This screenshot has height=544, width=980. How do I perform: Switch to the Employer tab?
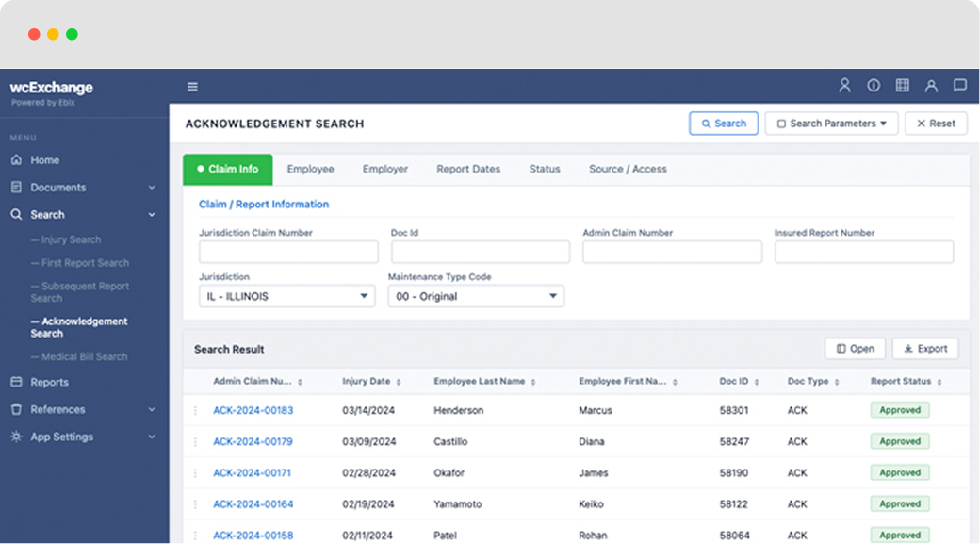coord(385,169)
